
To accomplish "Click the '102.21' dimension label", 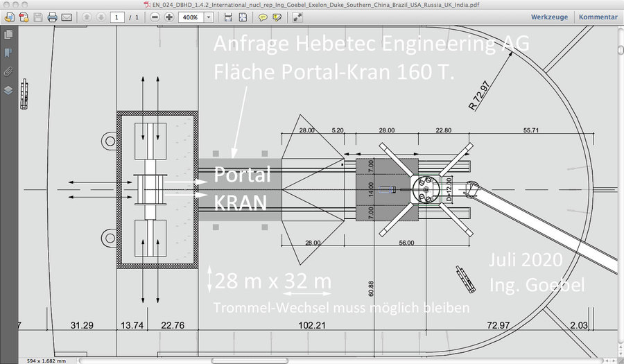I will [x=312, y=325].
